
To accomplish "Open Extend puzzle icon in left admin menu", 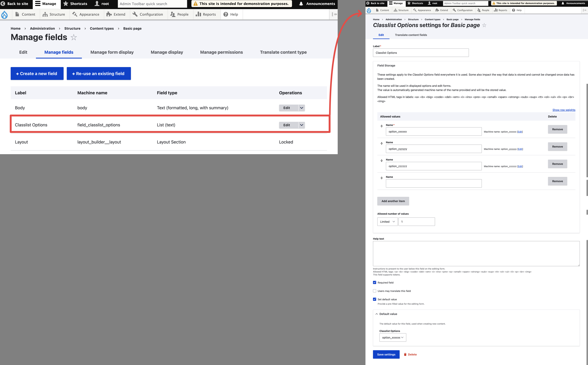I will tap(109, 14).
